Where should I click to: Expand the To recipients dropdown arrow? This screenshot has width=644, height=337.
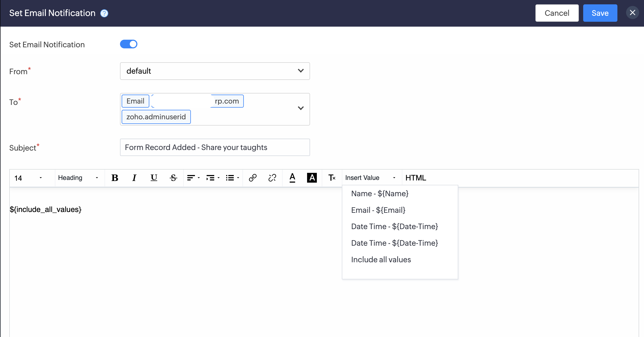[x=301, y=108]
